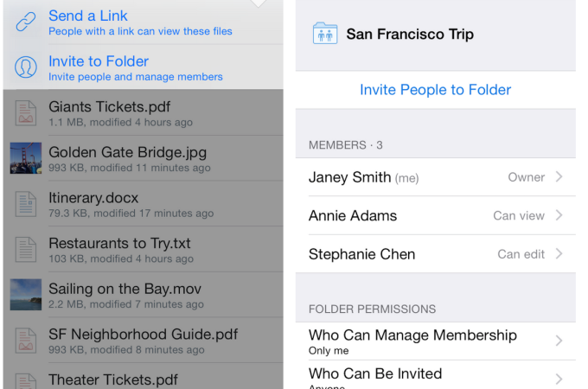Open the Golden Gate Bridge.jpg thumbnail
This screenshot has width=588, height=389.
tap(26, 158)
